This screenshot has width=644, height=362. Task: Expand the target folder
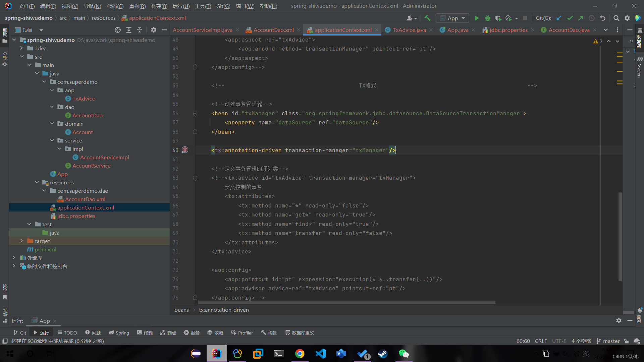pos(21,241)
